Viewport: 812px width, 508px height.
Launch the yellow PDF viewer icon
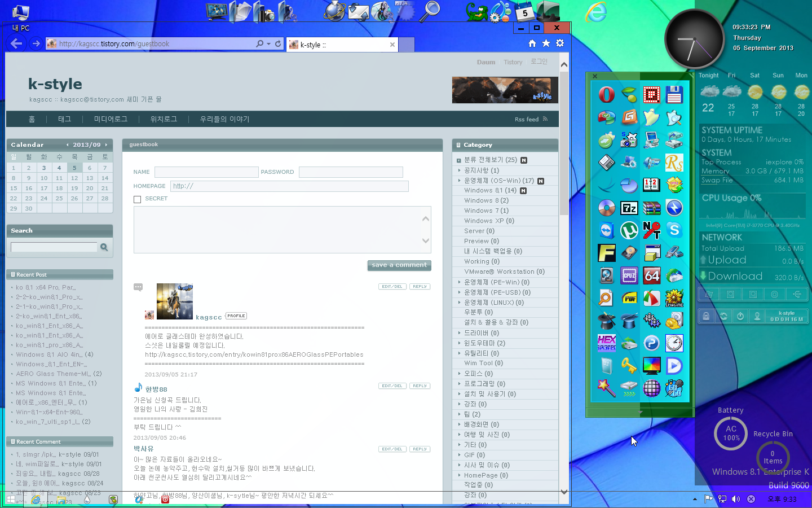click(629, 298)
